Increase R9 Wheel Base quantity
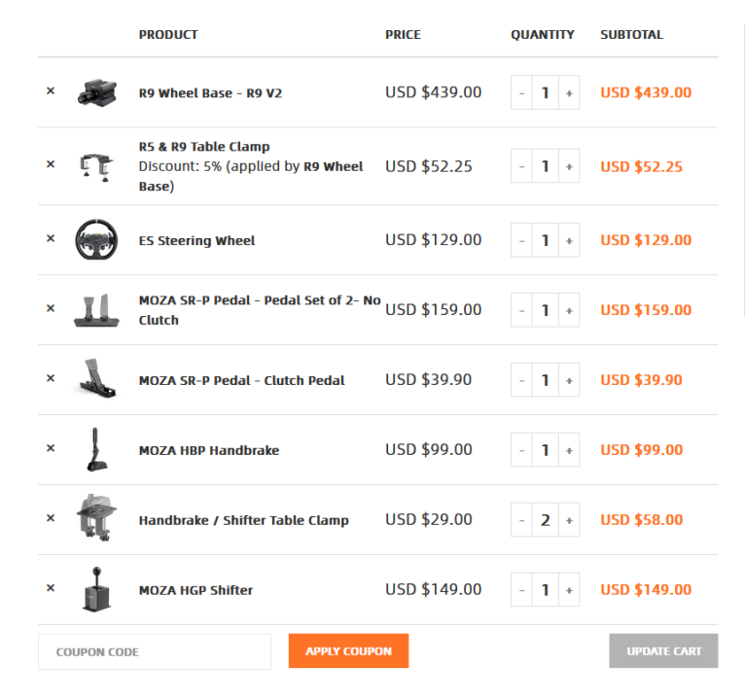Screen dimensions: 745x700 click(x=569, y=93)
